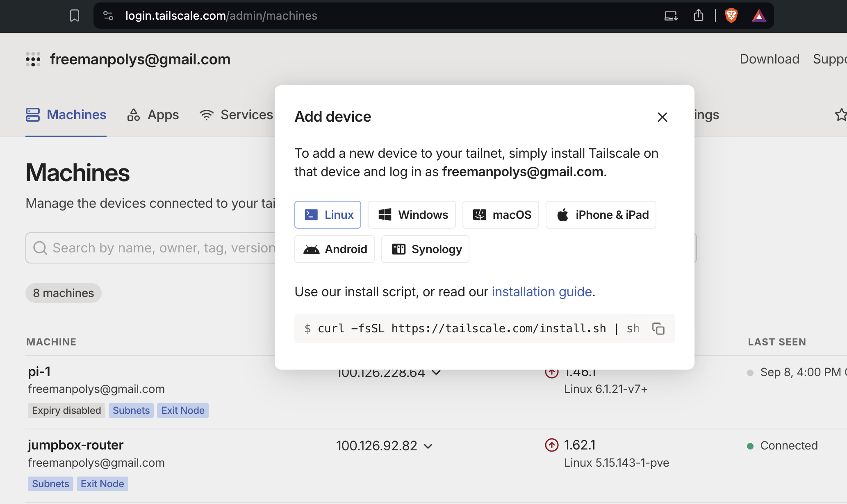Copy the curl install command

coord(658,329)
